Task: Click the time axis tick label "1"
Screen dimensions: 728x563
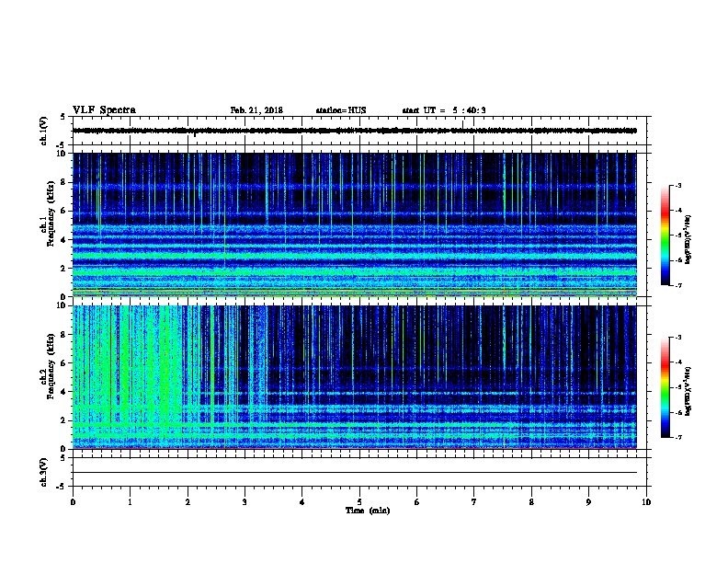Action: click(x=130, y=502)
